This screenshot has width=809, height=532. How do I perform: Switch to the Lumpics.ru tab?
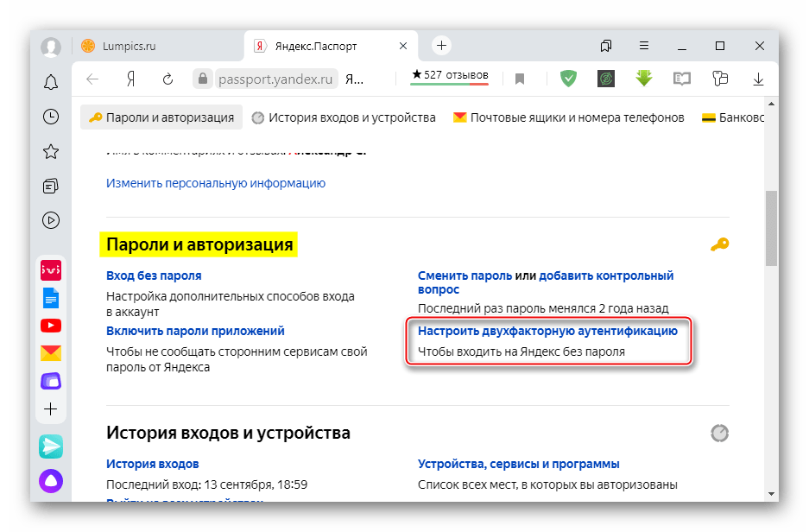tap(158, 46)
